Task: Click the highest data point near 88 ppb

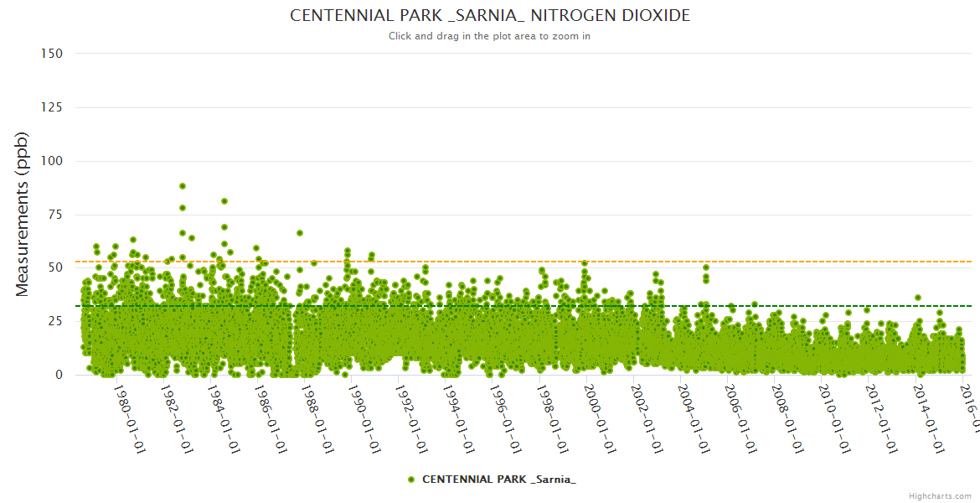Action: tap(183, 186)
